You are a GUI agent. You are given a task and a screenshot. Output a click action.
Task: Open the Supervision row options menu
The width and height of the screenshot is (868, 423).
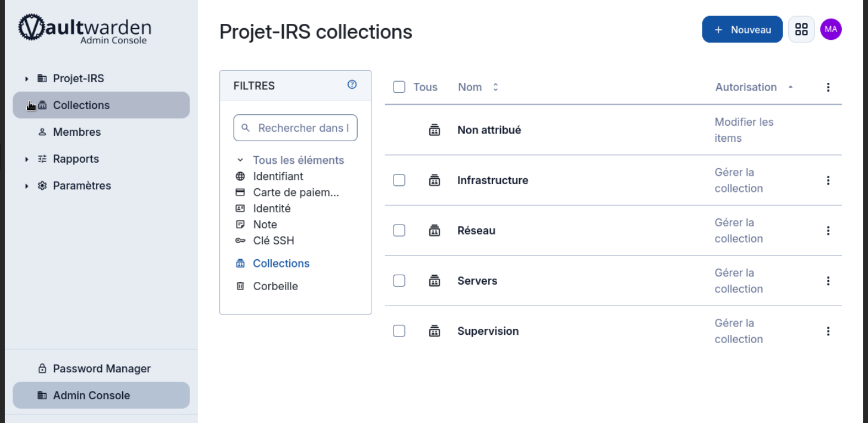[828, 331]
